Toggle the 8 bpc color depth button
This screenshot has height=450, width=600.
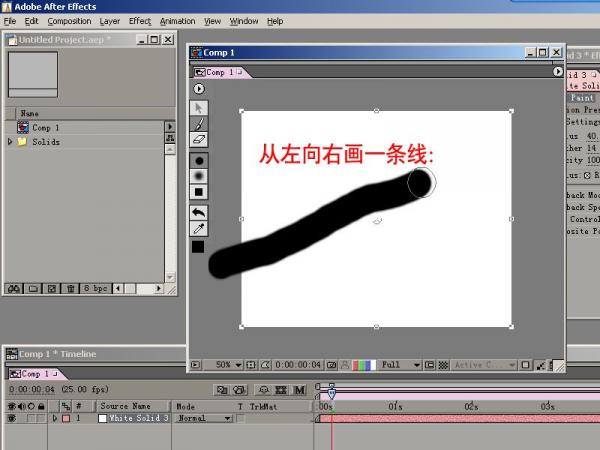(96, 288)
